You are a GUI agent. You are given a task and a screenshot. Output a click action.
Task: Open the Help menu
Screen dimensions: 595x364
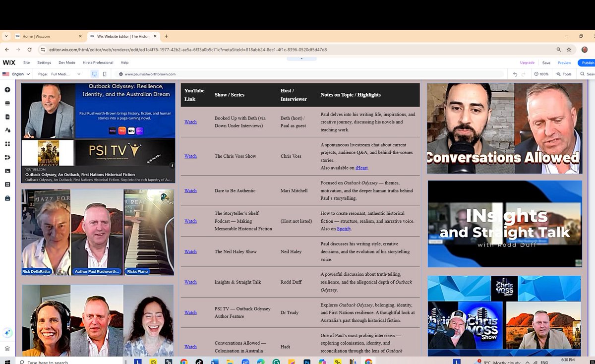[x=124, y=62]
